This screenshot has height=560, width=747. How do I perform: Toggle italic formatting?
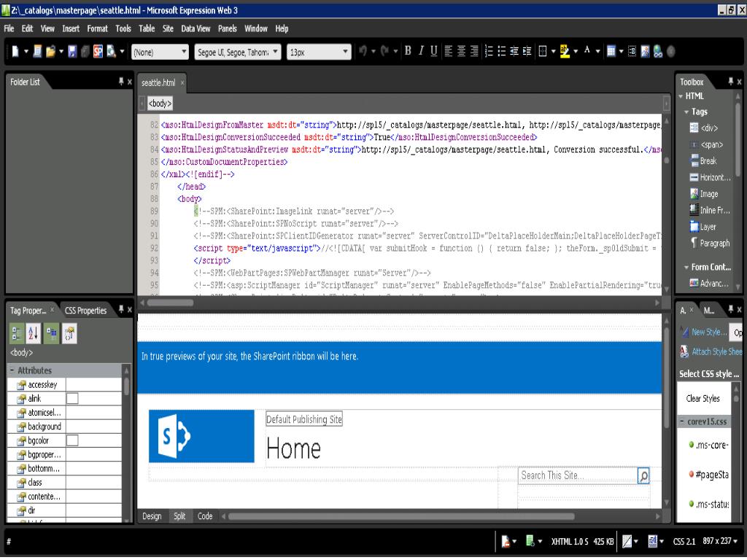click(x=421, y=51)
